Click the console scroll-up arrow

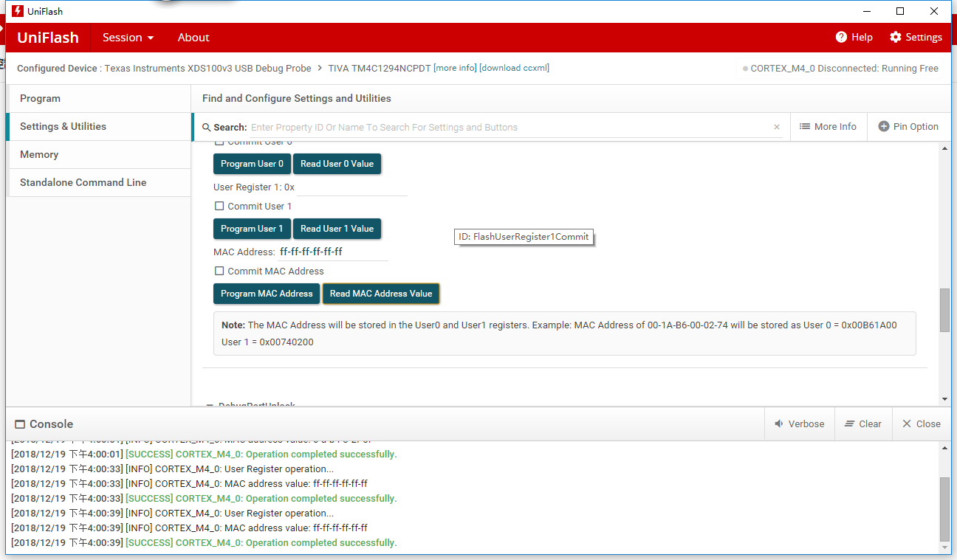944,446
